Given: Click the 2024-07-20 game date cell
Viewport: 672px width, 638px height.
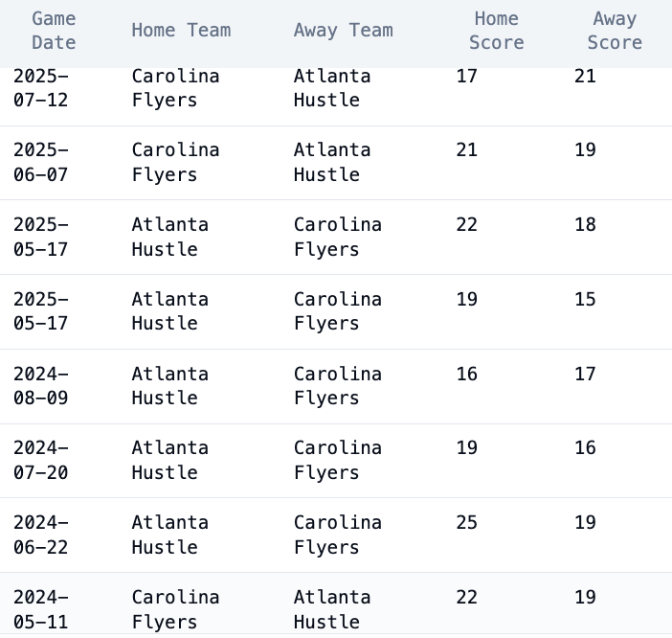Looking at the screenshot, I should pyautogui.click(x=41, y=460).
